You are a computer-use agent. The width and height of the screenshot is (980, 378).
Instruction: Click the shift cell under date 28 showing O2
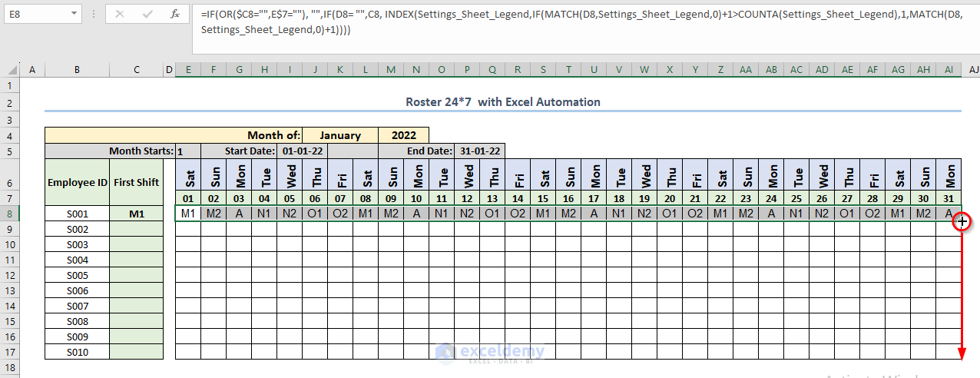[x=872, y=214]
